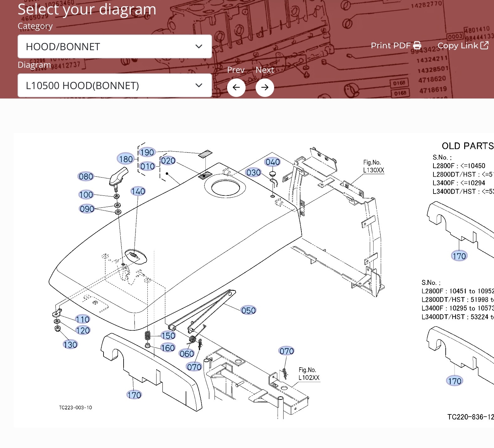
Task: Click part marker 030 near hood opening
Action: click(253, 173)
